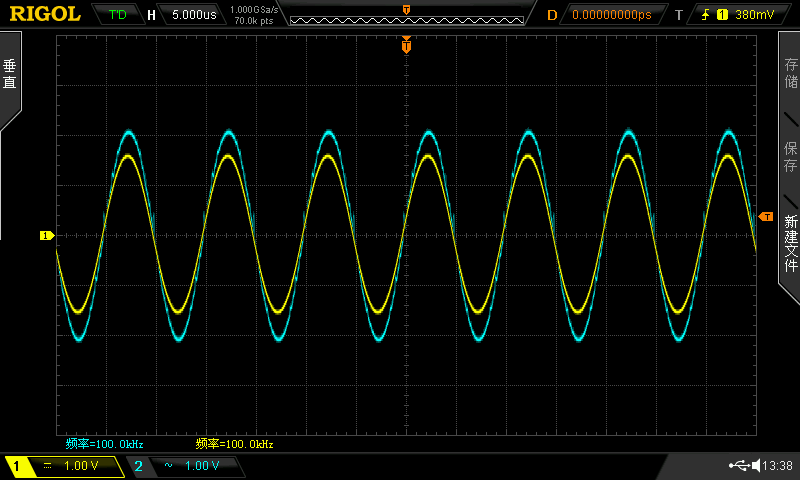Click the yellow trigger source 1 badge
This screenshot has height=480, width=800.
tap(721, 15)
